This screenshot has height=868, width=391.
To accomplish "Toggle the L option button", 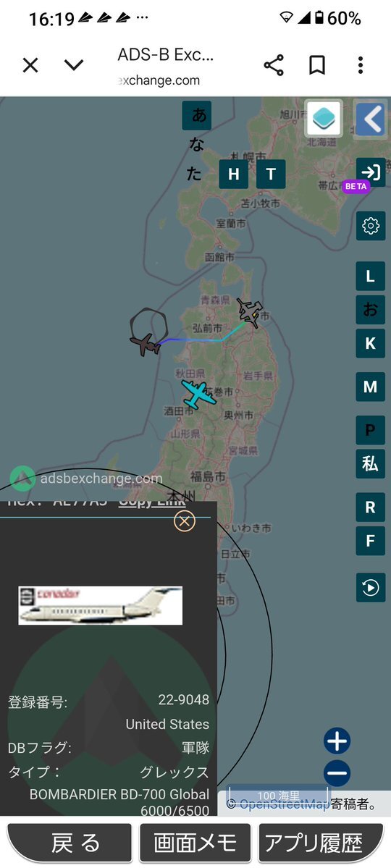I will [x=371, y=276].
